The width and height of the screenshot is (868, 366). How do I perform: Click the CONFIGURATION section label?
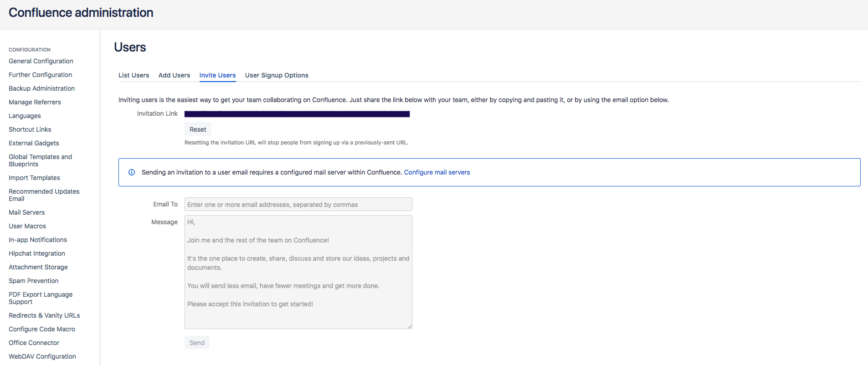tap(30, 50)
